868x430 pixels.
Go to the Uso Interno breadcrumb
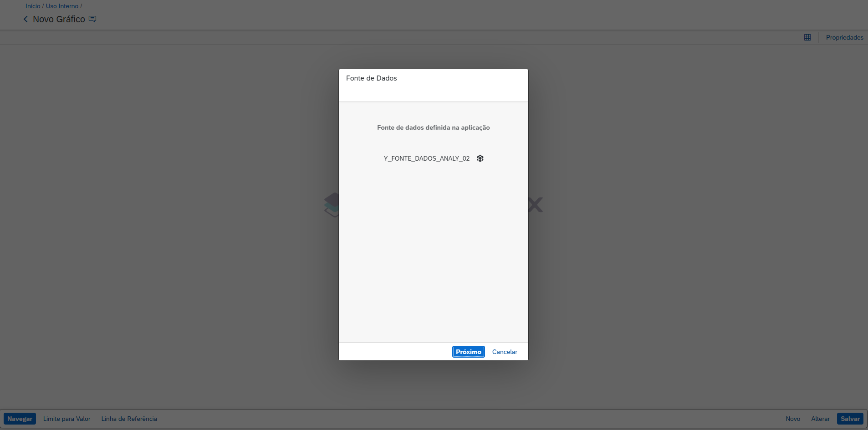pos(62,6)
